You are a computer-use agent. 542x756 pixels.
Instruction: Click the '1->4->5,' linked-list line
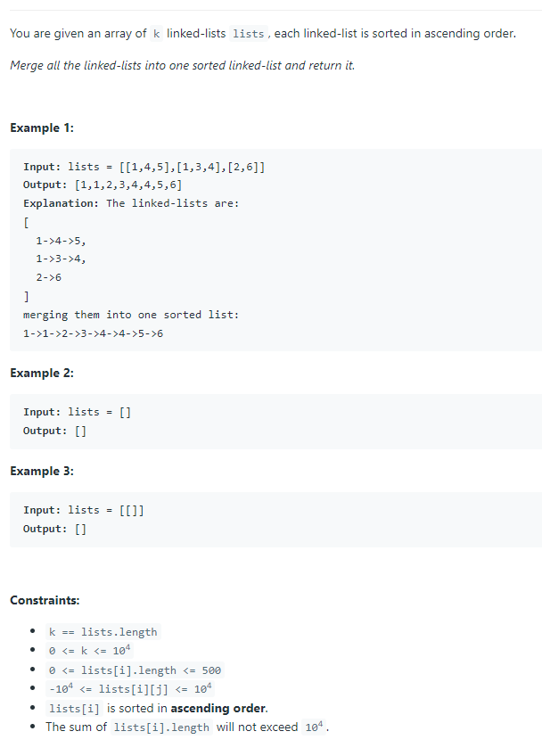pos(61,241)
